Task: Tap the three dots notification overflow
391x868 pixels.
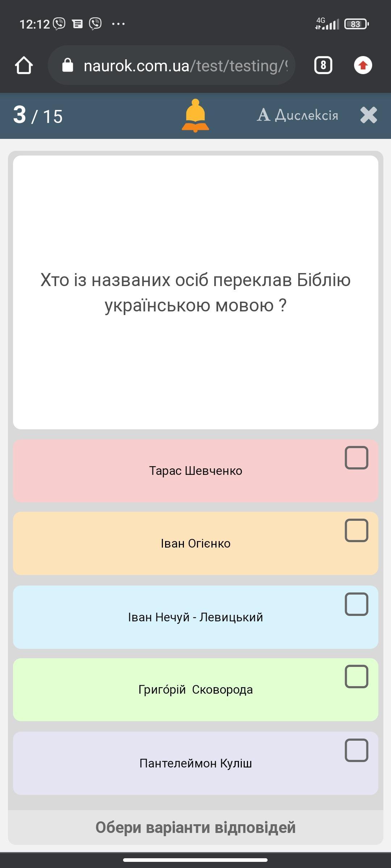Action: coord(118,24)
